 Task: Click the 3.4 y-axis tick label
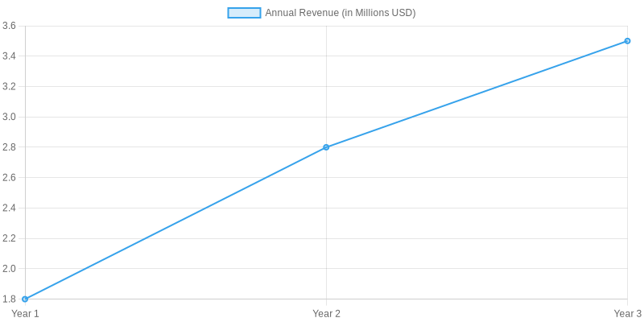pos(9,56)
